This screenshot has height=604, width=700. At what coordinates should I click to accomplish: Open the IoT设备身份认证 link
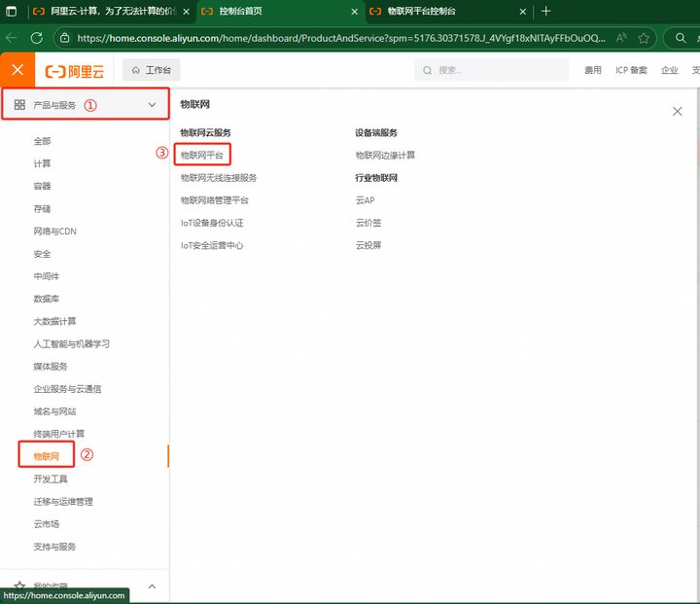point(212,223)
